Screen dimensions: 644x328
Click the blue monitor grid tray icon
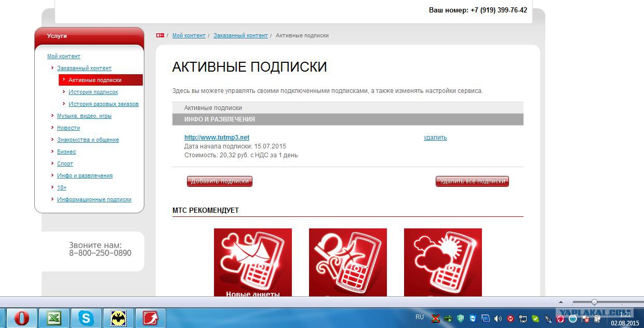tap(485, 319)
